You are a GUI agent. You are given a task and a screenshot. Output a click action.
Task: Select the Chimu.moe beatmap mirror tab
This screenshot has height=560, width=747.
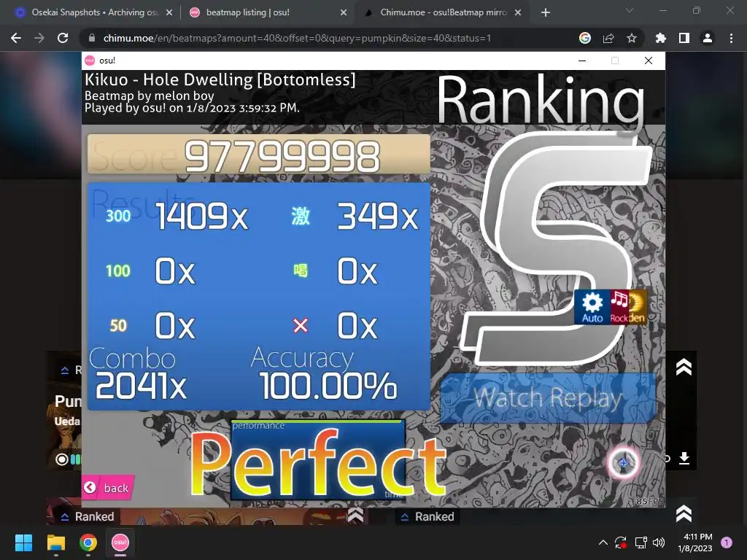click(x=443, y=12)
